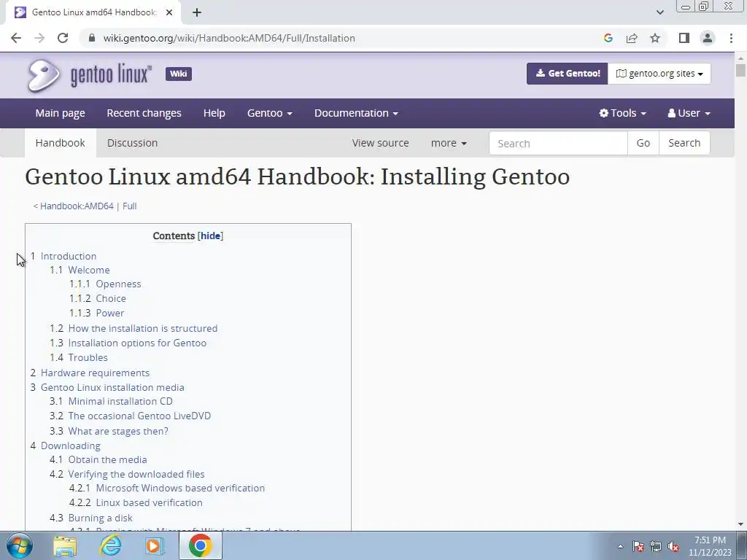This screenshot has height=560, width=747.
Task: Go to Main page
Action: coord(60,113)
